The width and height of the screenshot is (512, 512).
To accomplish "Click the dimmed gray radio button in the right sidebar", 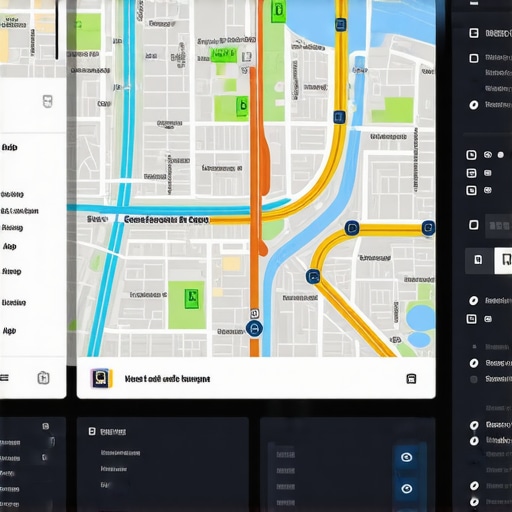I will [x=473, y=379].
